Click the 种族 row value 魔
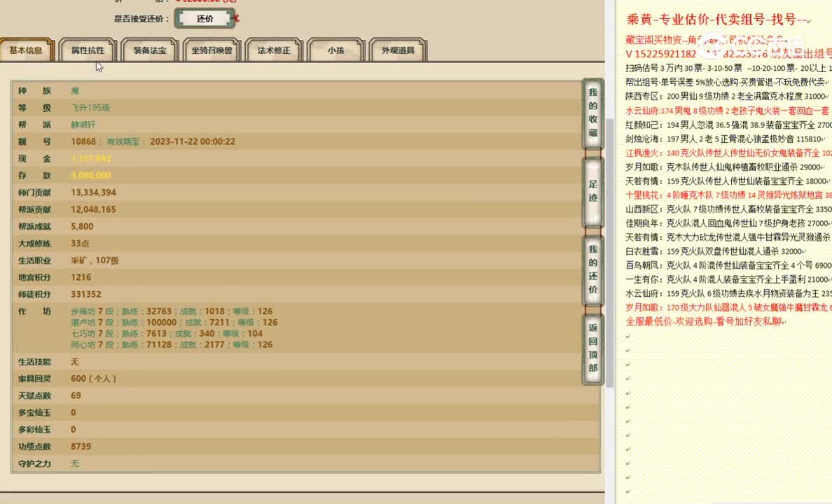 pyautogui.click(x=75, y=91)
